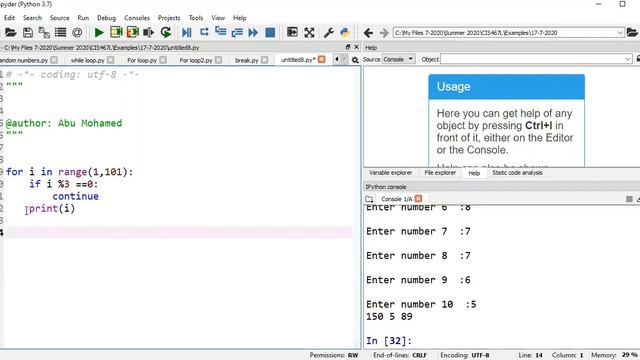Click the debug Step Return icon

[237, 32]
